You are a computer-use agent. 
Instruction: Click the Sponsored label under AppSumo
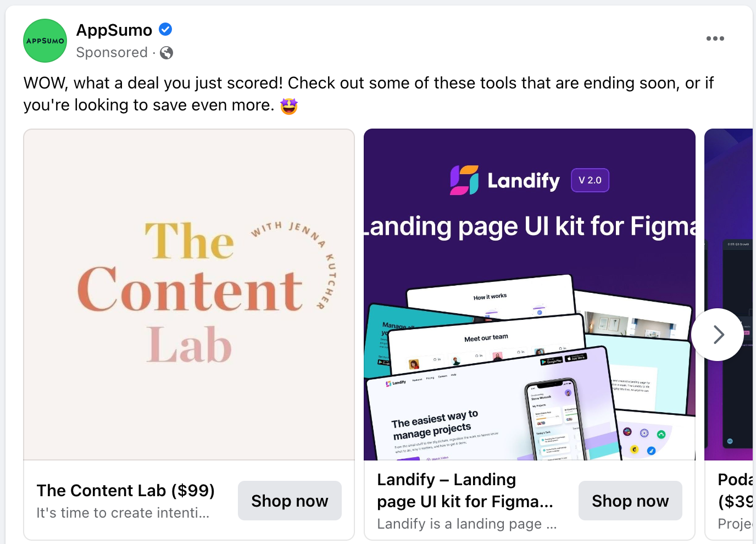[112, 52]
